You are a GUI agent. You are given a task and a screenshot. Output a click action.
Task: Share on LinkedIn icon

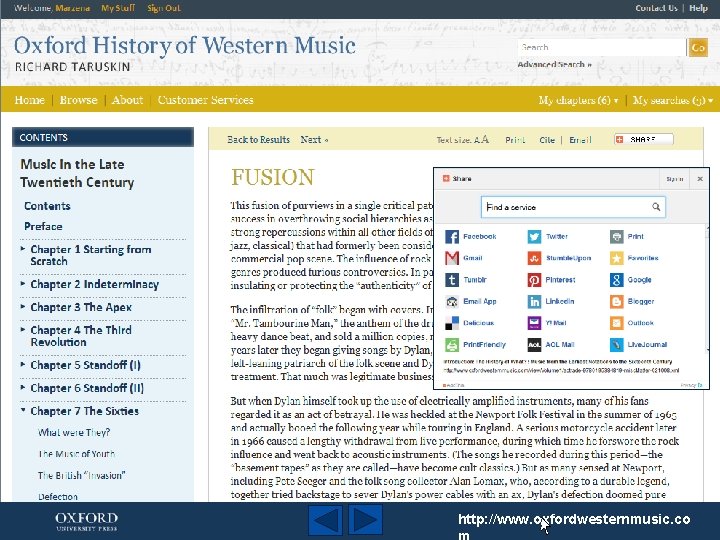534,301
